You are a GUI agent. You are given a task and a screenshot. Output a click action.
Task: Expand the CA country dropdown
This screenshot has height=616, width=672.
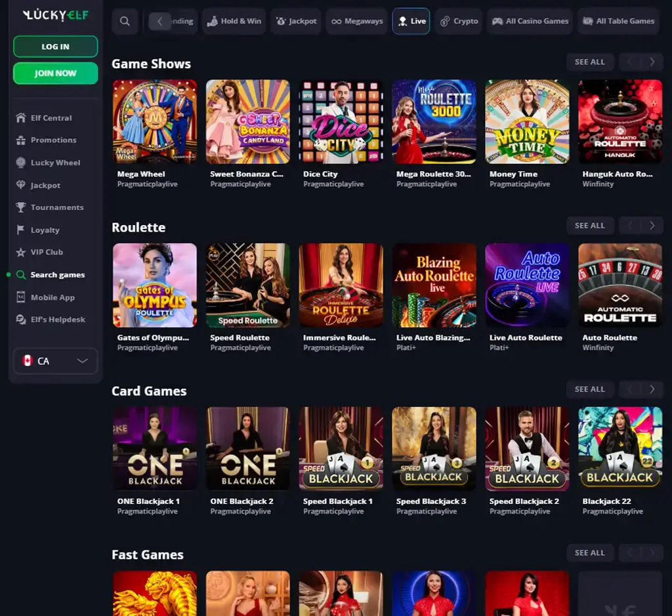pyautogui.click(x=56, y=361)
